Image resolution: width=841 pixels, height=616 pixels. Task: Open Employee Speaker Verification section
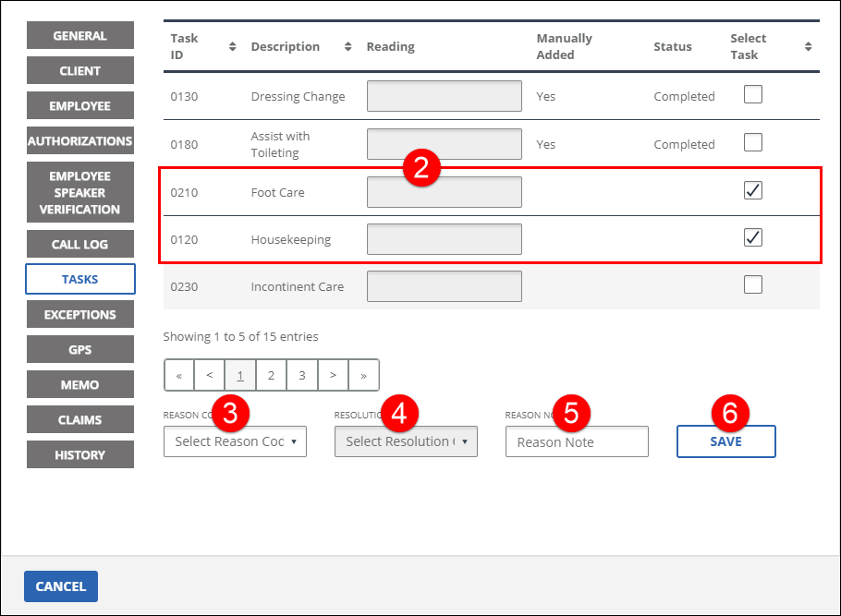pos(80,193)
